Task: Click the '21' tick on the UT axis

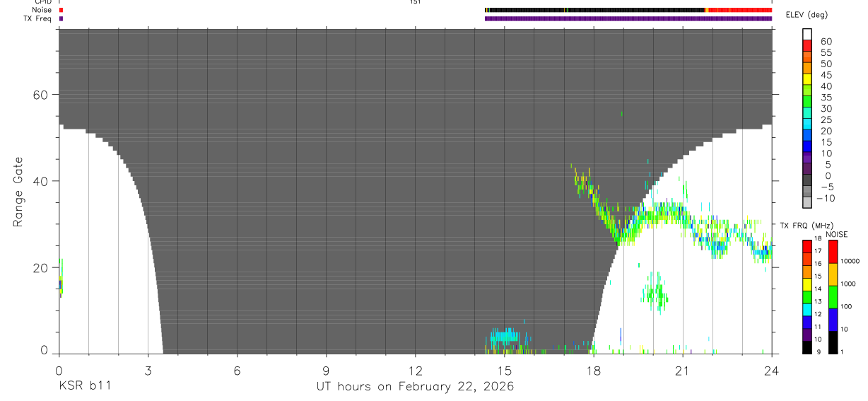Action: 683,370
